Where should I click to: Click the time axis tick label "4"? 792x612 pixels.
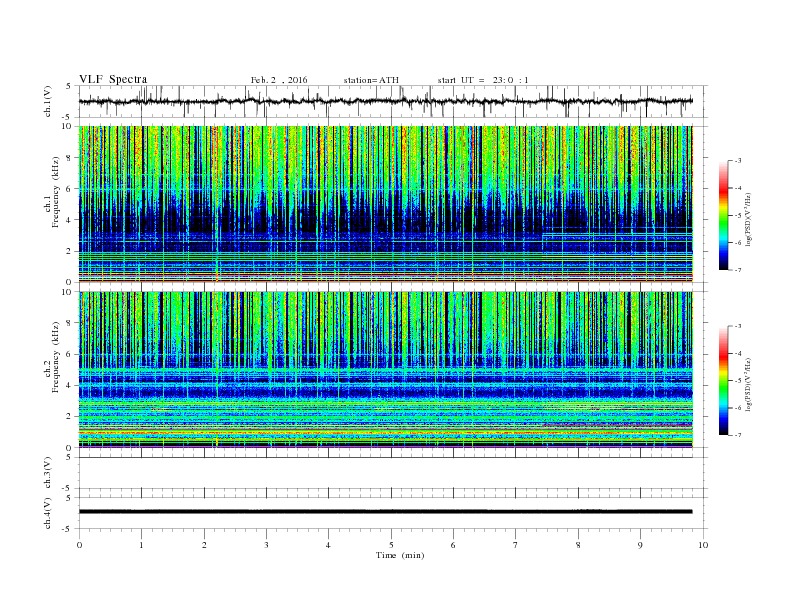(x=328, y=545)
